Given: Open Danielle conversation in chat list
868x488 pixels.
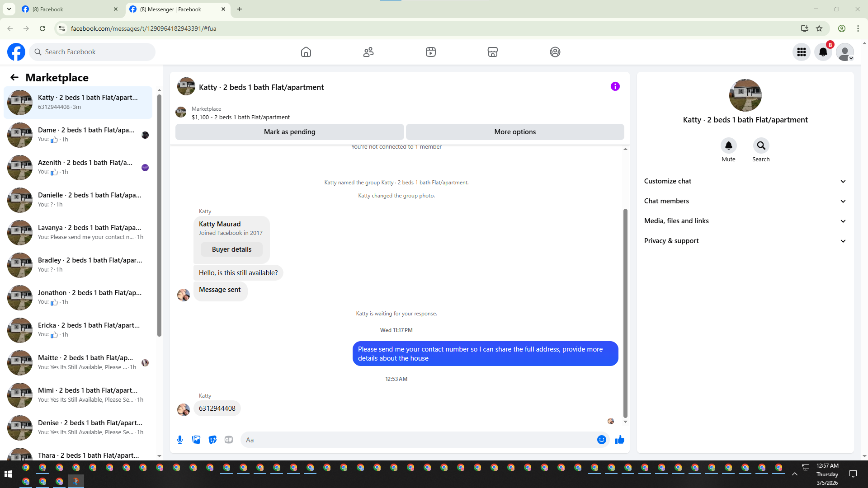Looking at the screenshot, I should (x=78, y=200).
